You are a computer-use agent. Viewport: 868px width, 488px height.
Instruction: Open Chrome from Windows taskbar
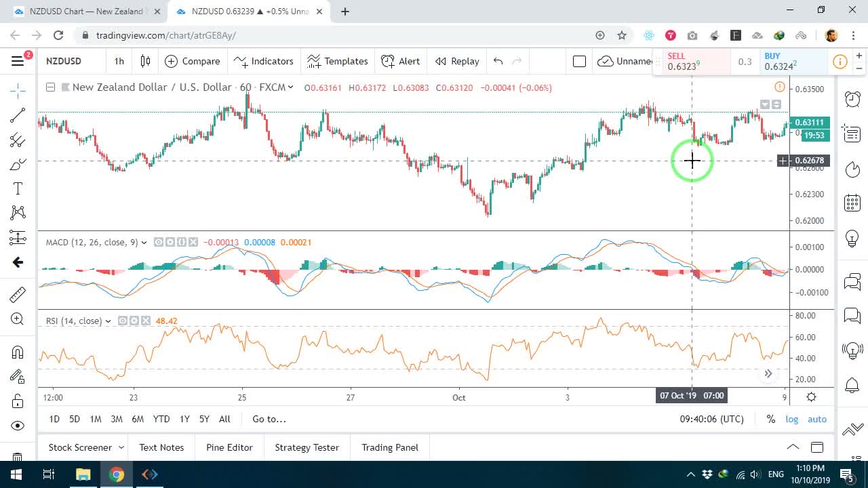click(x=117, y=474)
